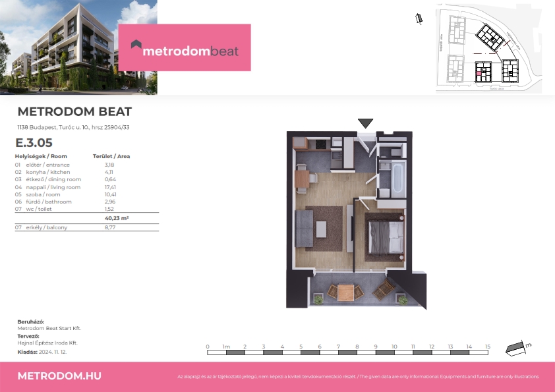555x392 pixels.
Task: Click the apartment code E.3.05
Action: pyautogui.click(x=34, y=142)
